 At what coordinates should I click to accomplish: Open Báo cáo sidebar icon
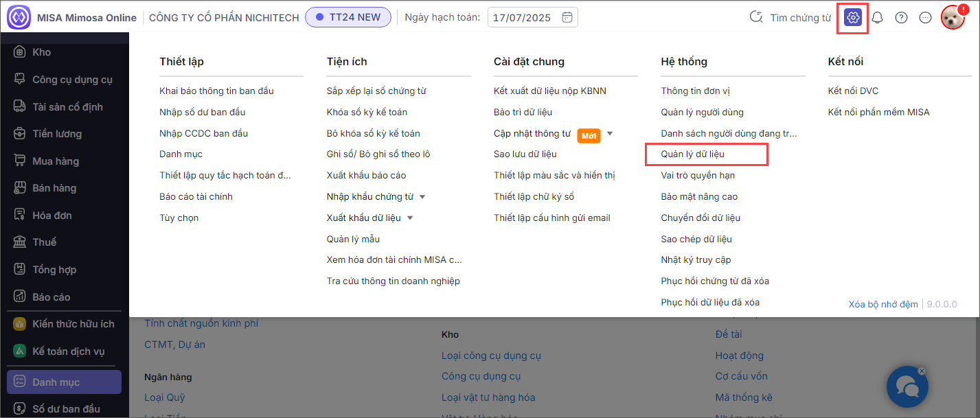coord(20,297)
